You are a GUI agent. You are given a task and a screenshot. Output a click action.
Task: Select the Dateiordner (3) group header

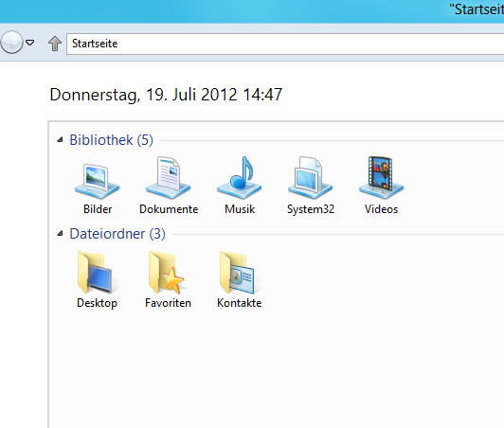(117, 234)
